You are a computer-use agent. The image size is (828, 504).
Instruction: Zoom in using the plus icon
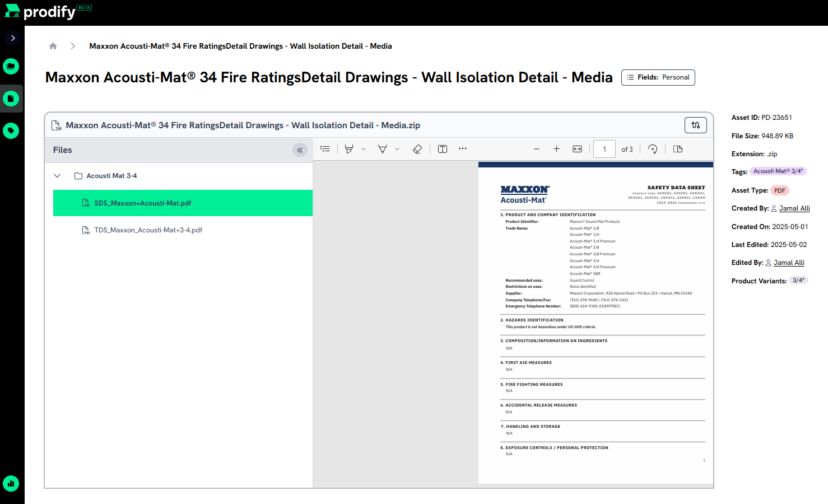556,149
